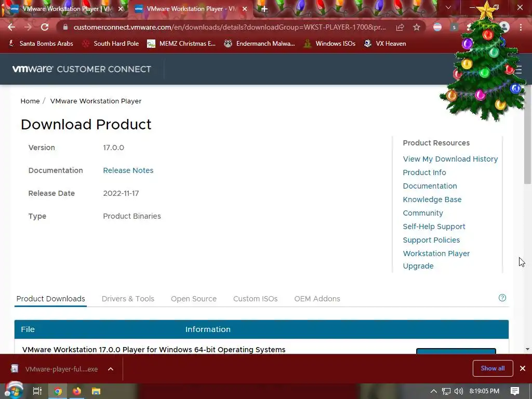
Task: Go back using the browser back arrow
Action: point(11,27)
